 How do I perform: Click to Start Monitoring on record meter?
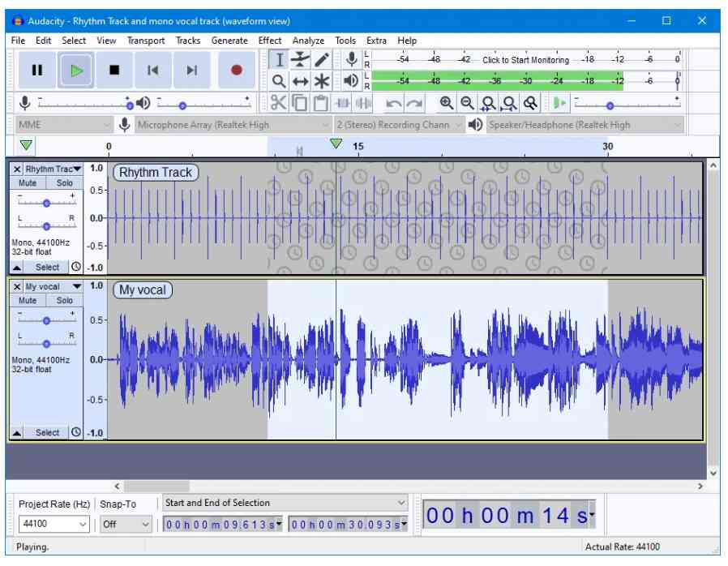pos(525,60)
